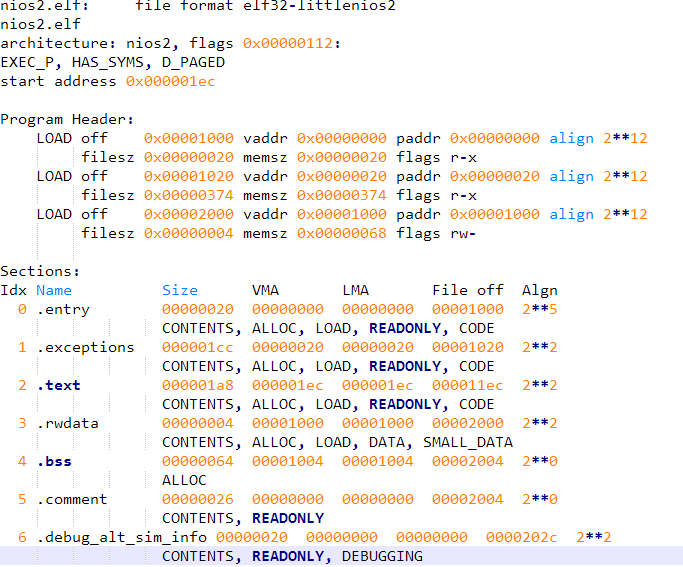Click the 'Algn' column header
683x567 pixels.
click(540, 290)
